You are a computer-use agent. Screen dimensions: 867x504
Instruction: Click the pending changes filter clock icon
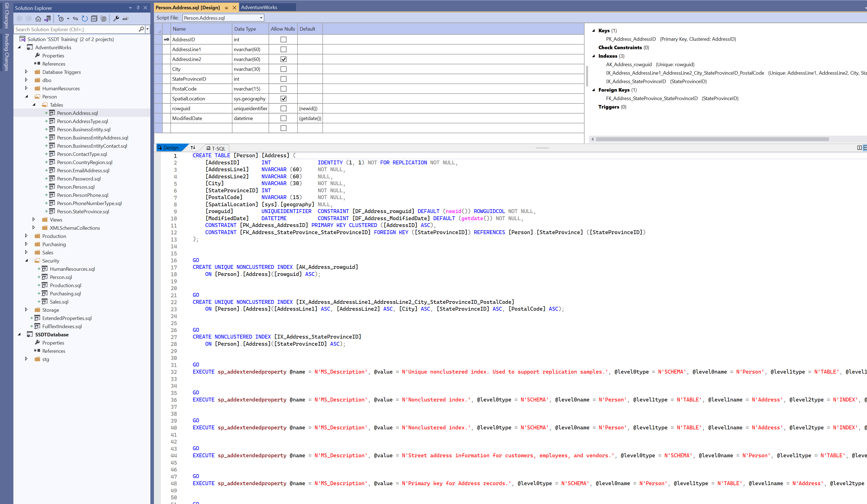click(x=61, y=19)
